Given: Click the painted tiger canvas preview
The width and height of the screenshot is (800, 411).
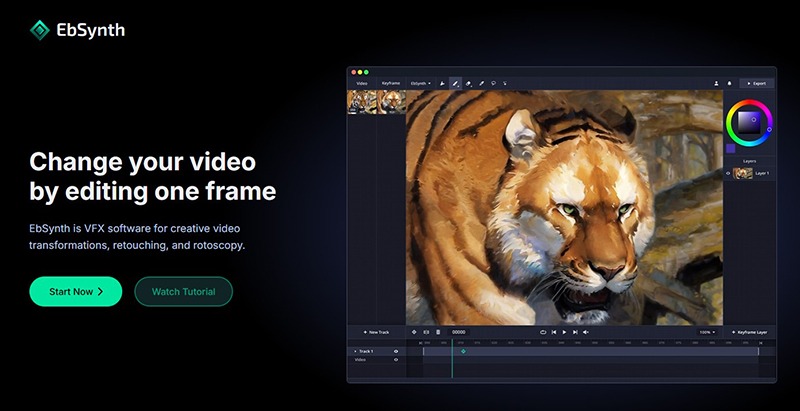Looking at the screenshot, I should [564, 208].
